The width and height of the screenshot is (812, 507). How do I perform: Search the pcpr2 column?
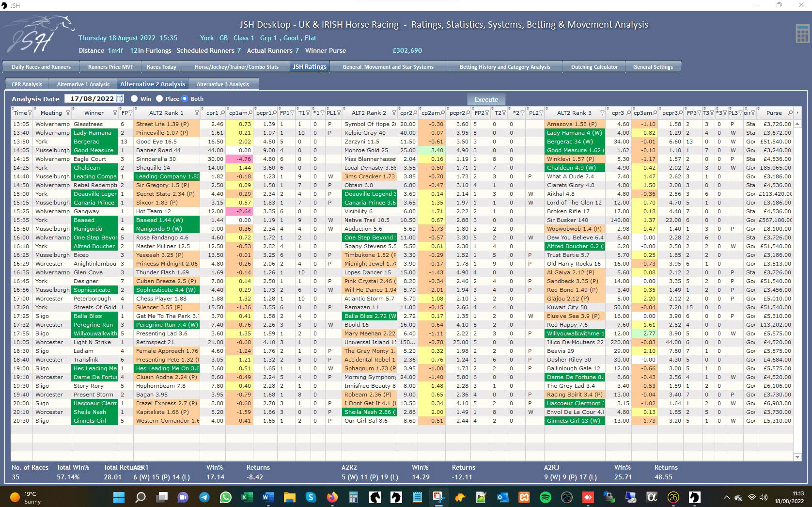(x=468, y=113)
